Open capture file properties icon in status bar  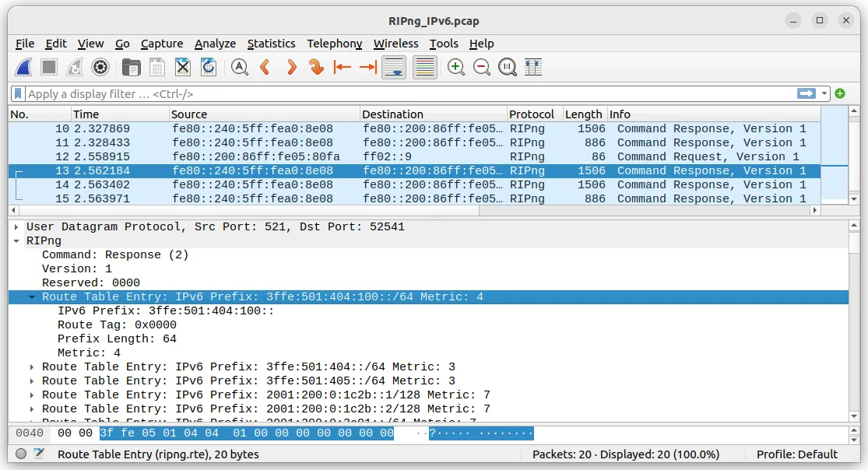[39, 454]
